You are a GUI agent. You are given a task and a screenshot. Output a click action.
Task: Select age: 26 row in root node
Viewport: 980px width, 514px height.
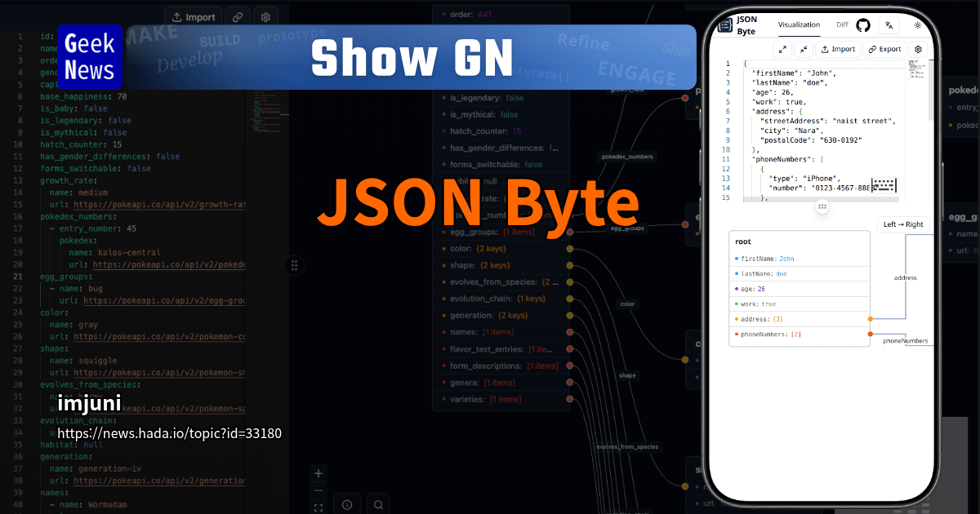pos(800,289)
